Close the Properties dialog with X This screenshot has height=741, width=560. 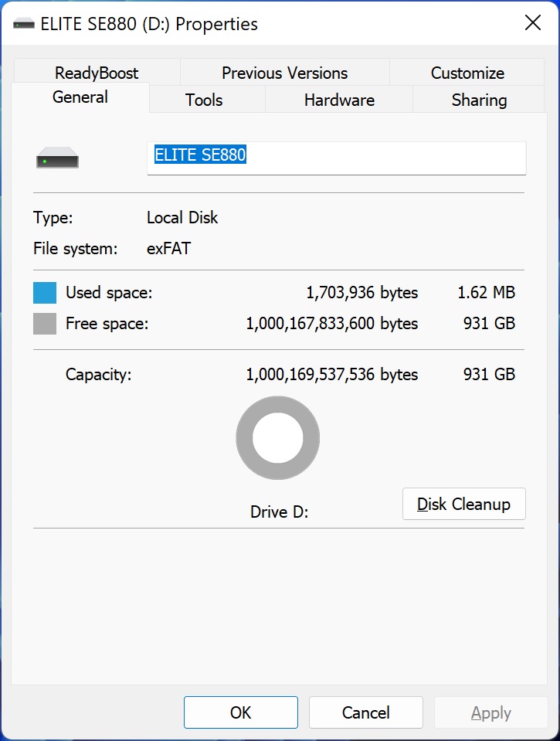tap(533, 22)
